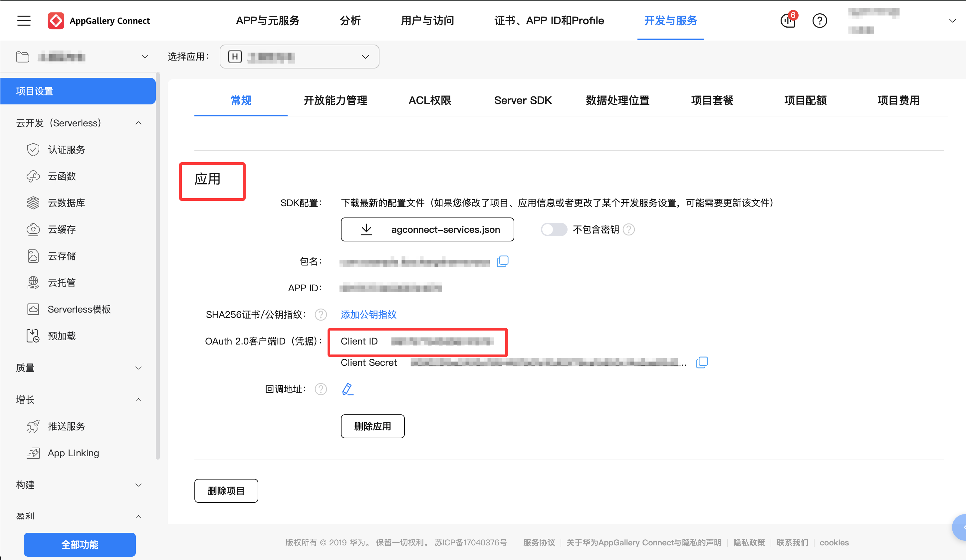Open 云数据库 in the sidebar

(x=66, y=203)
